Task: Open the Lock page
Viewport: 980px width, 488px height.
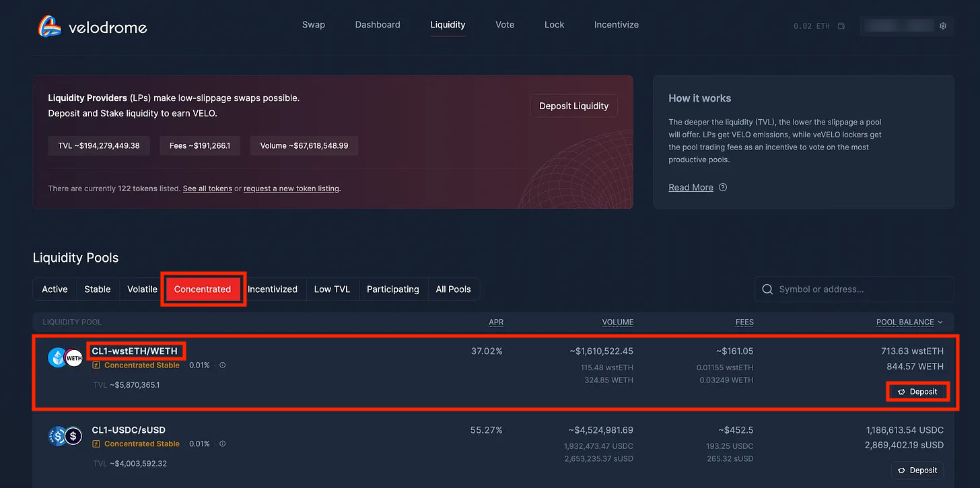Action: coord(555,24)
